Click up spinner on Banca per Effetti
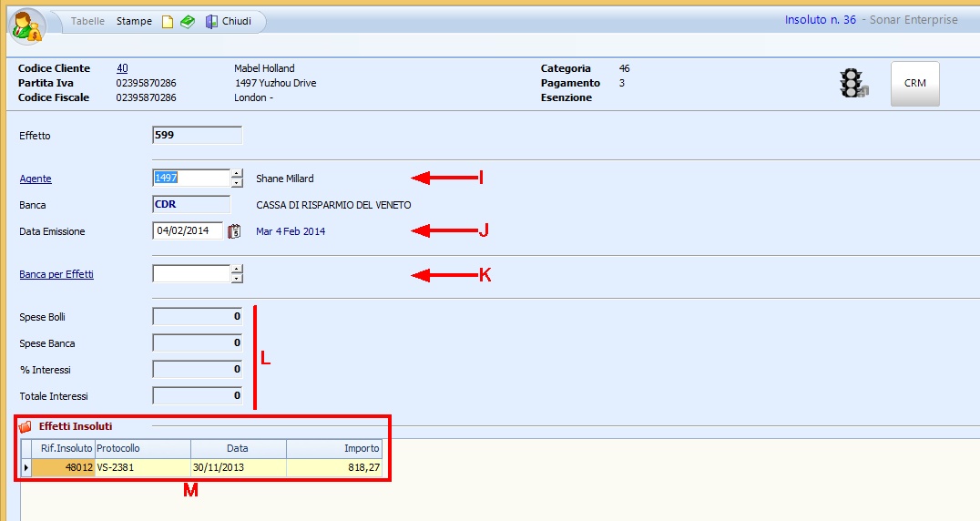Screen dimensions: 980x521 pyautogui.click(x=237, y=269)
